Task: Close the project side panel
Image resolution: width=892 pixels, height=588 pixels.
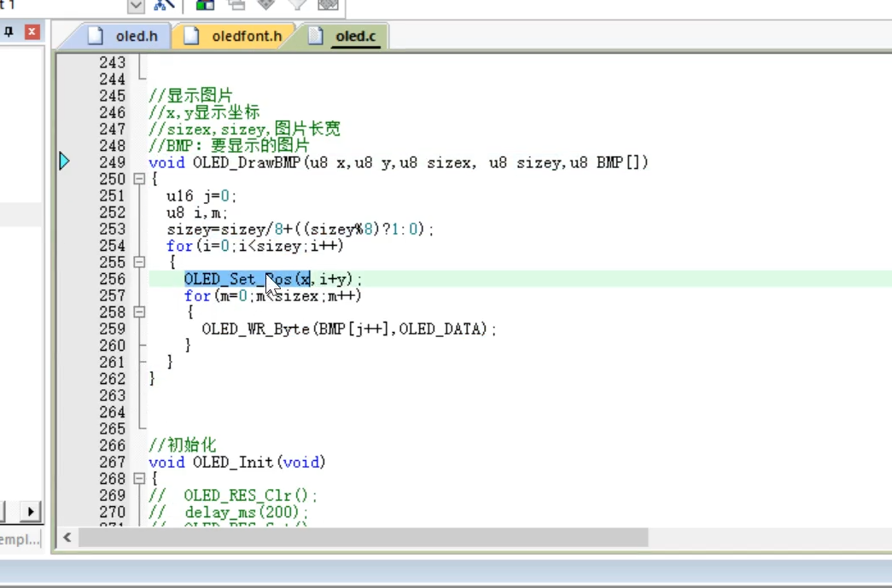Action: 32,32
